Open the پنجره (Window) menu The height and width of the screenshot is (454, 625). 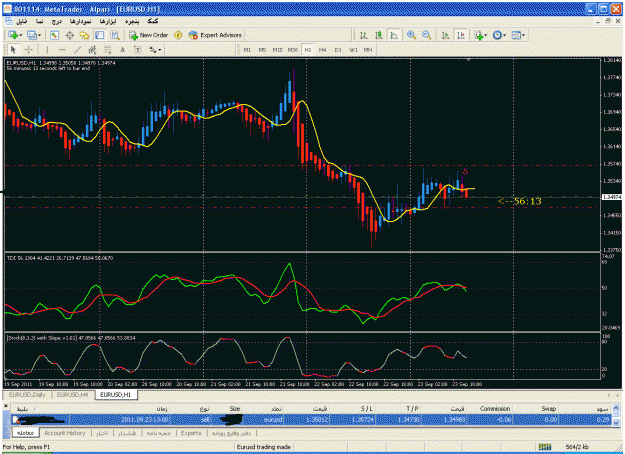pyautogui.click(x=132, y=21)
